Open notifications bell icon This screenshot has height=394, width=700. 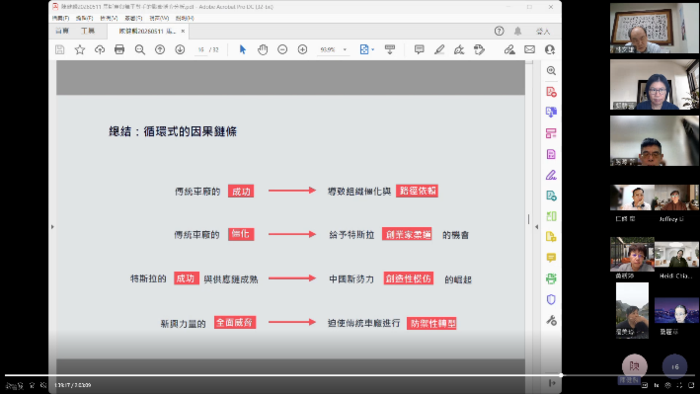(x=517, y=31)
